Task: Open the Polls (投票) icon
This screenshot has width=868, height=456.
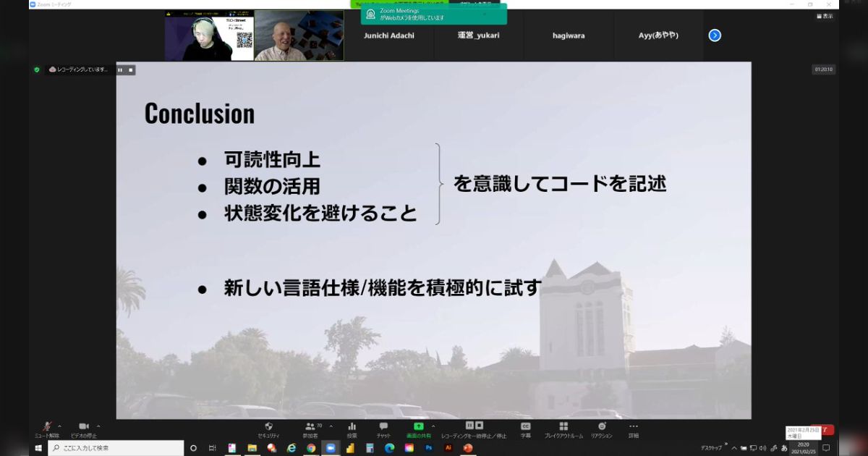Action: [x=352, y=427]
